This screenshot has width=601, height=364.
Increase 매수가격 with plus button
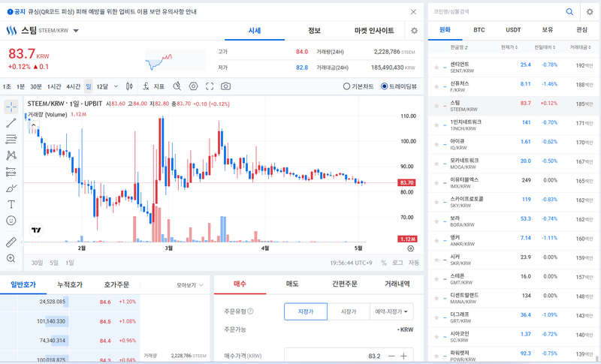[x=403, y=356]
